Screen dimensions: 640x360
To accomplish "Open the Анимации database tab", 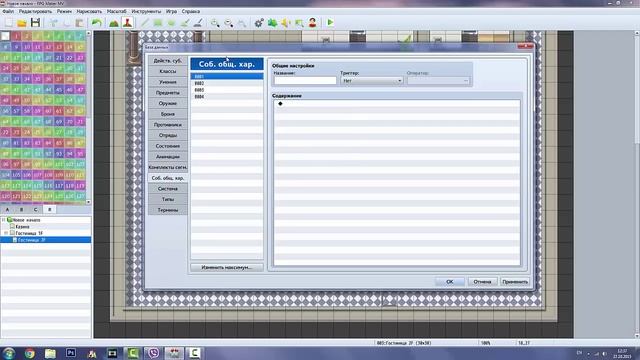I will pyautogui.click(x=168, y=157).
